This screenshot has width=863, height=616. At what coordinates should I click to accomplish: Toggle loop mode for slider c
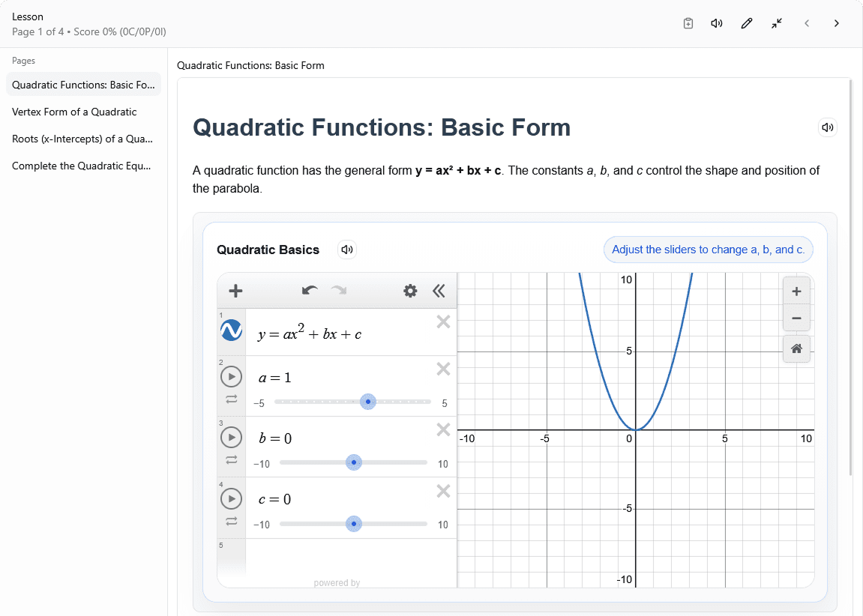(x=232, y=521)
